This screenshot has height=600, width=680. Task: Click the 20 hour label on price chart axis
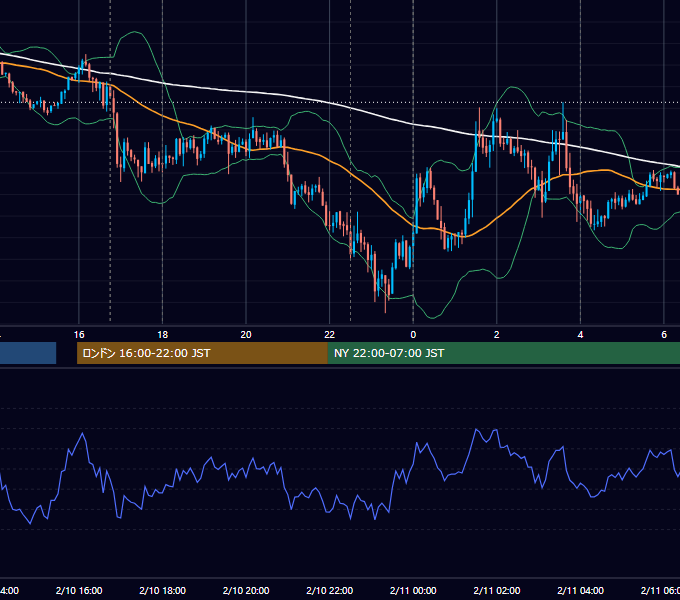click(x=246, y=335)
